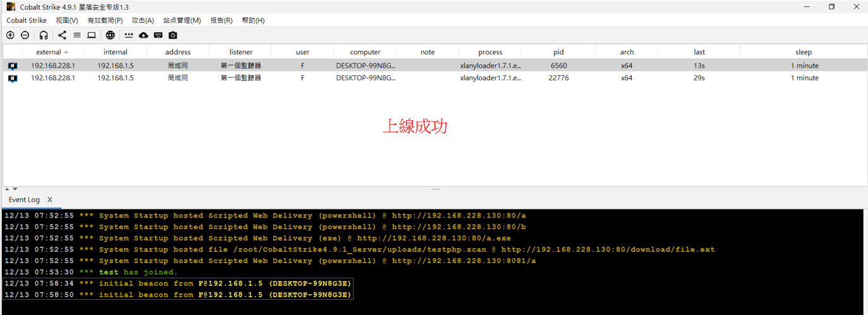Open the 帮助(H) menu
868x315 pixels.
click(x=253, y=20)
